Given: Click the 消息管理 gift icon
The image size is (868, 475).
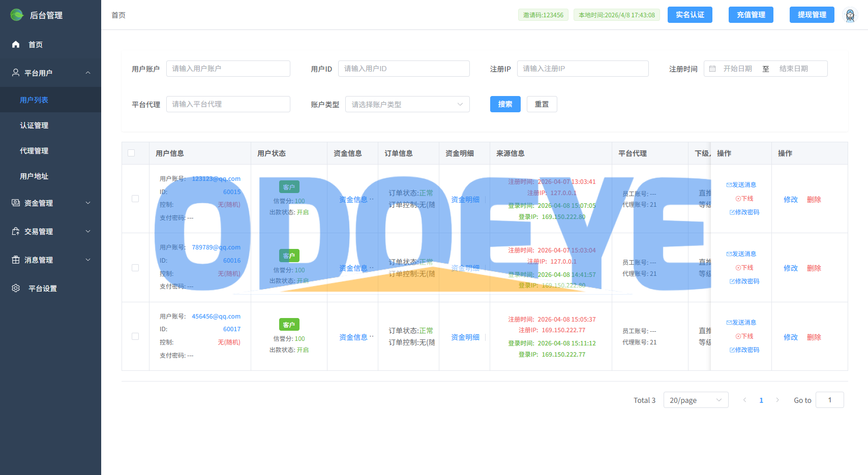Looking at the screenshot, I should point(16,260).
